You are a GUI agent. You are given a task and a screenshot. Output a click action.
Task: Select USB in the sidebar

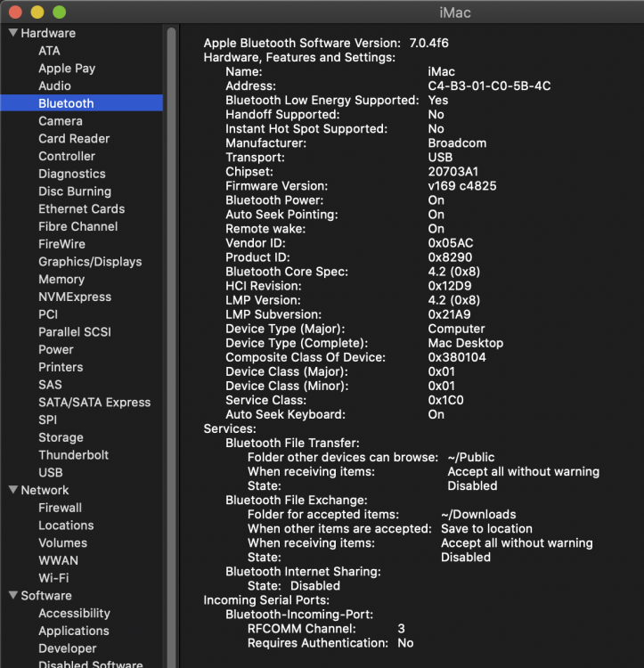pyautogui.click(x=51, y=472)
